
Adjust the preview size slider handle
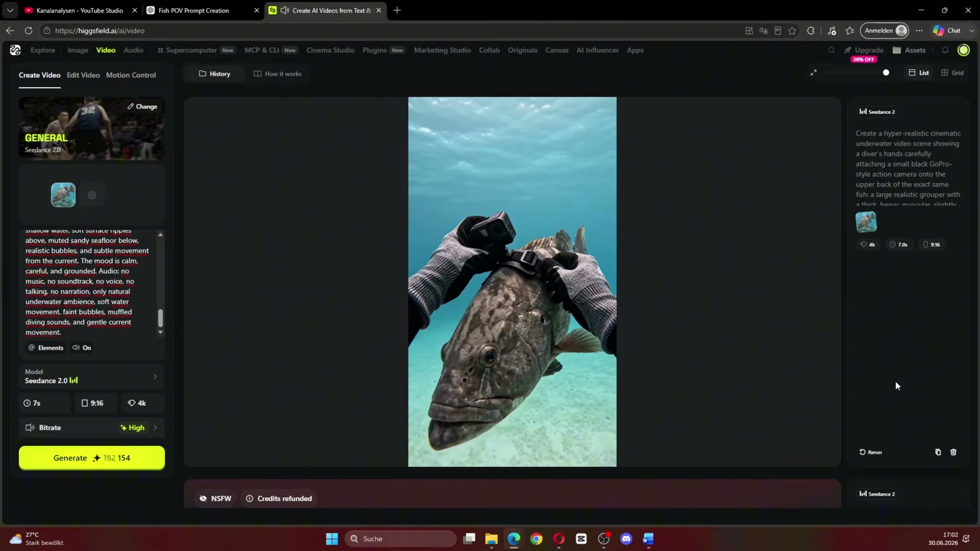click(x=886, y=72)
